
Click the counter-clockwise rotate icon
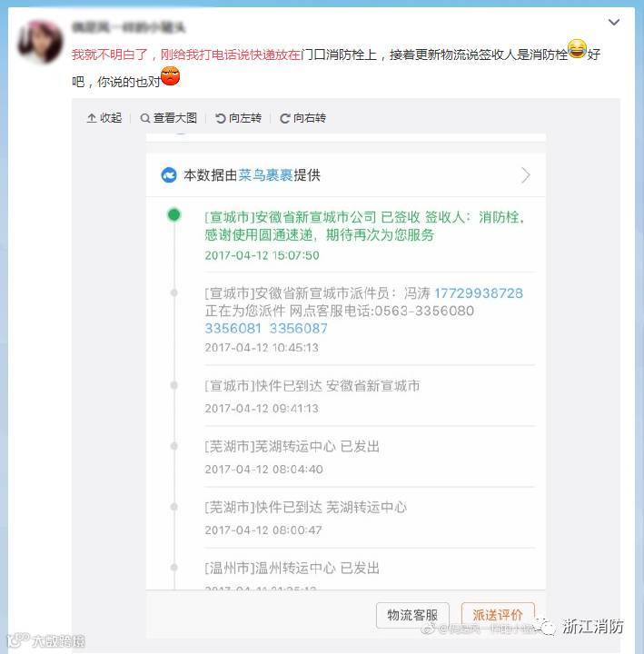click(220, 118)
